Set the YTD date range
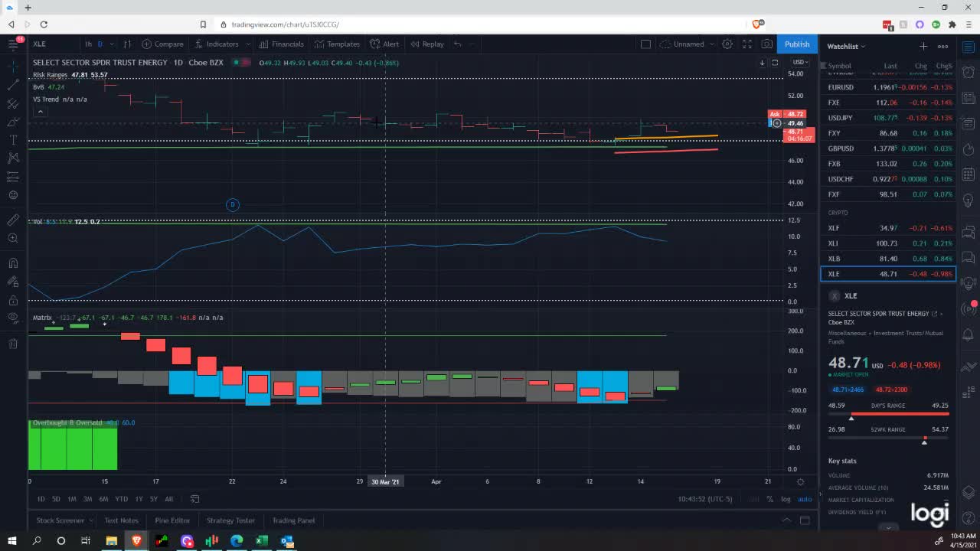980x551 pixels. (x=121, y=499)
